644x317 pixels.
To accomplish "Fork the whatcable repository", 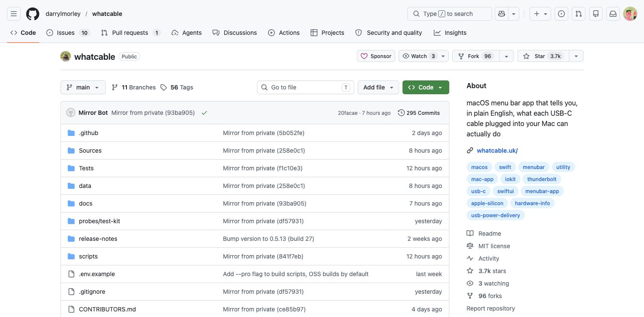I will [476, 56].
